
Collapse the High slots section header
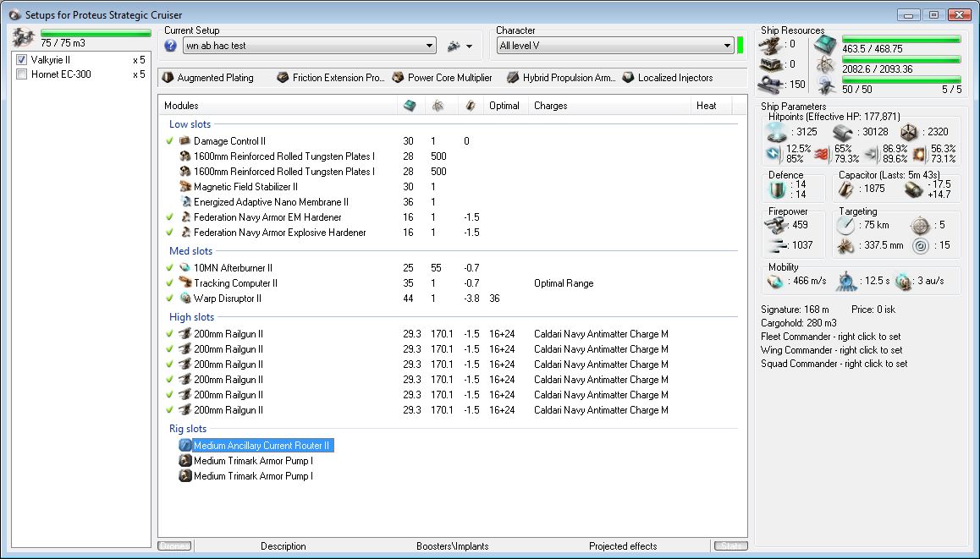click(192, 317)
